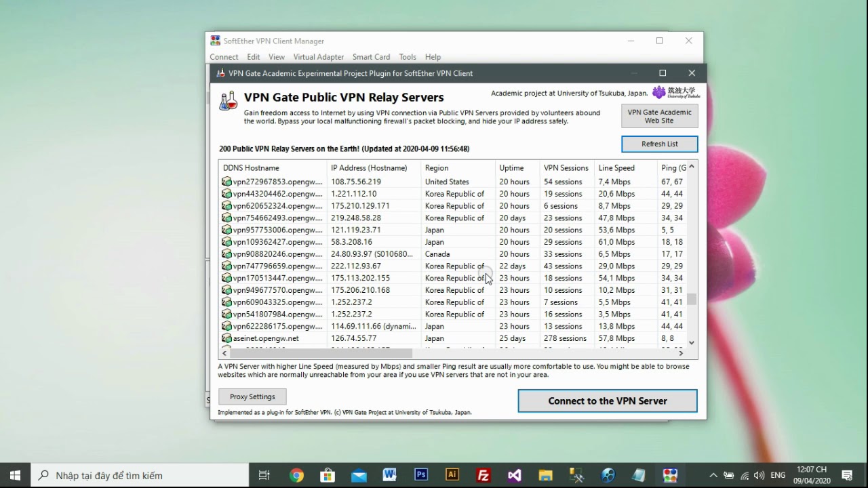Click the volume icon in system tray
Viewport: 868px width, 488px height.
coord(759,475)
